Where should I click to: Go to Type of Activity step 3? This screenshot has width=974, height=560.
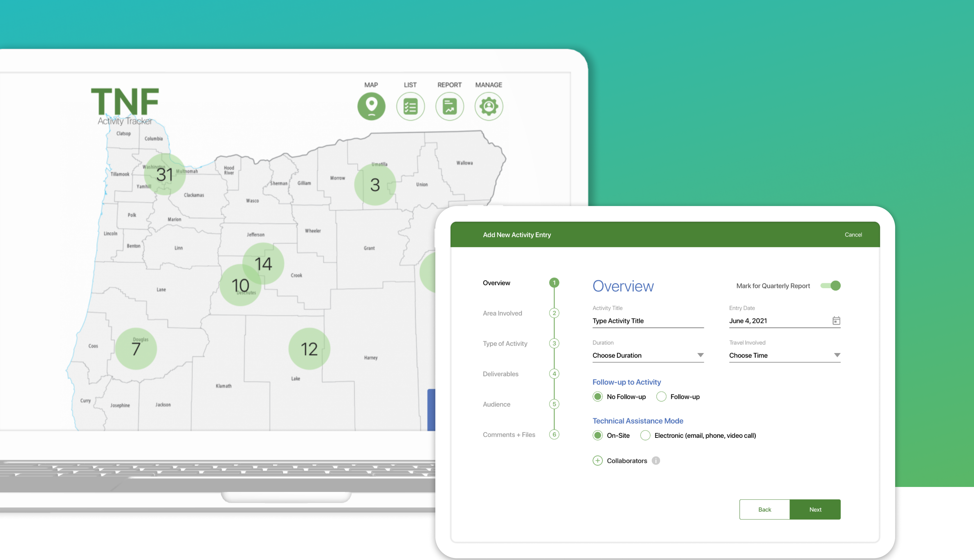(554, 343)
